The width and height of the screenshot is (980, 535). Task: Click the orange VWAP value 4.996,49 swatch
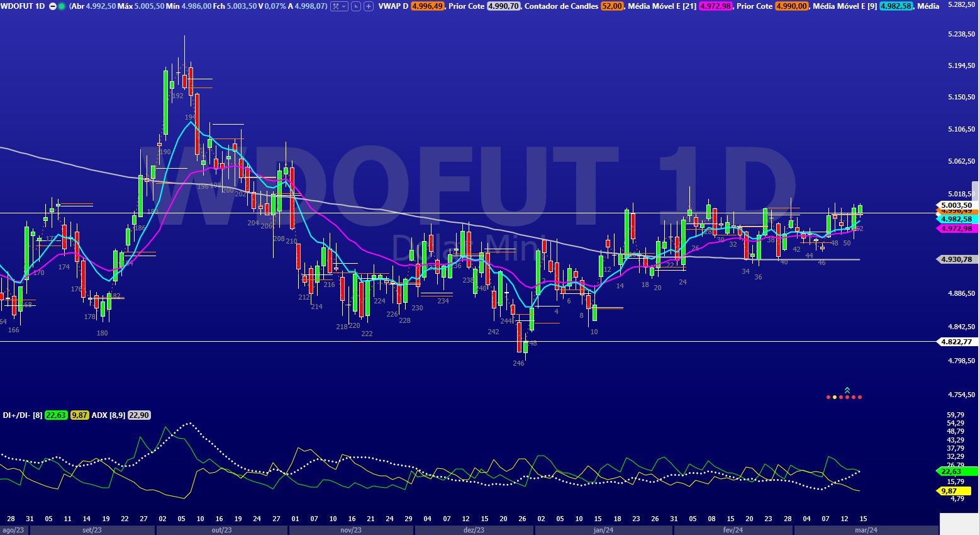(x=428, y=6)
